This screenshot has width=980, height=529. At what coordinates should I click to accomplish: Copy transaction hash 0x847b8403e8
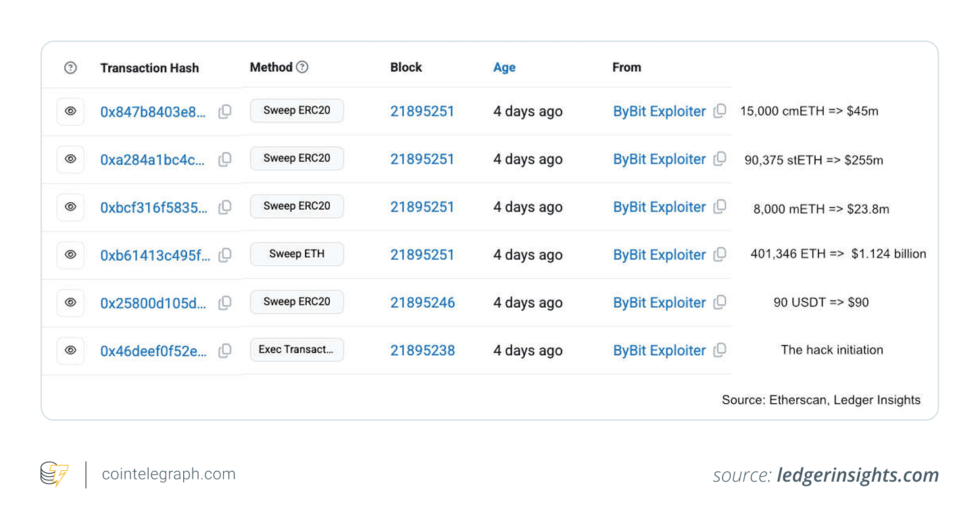pos(225,112)
